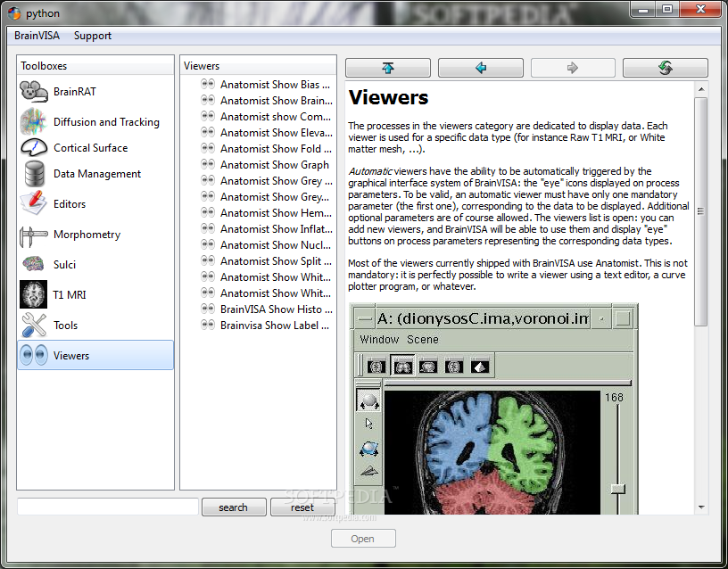Screen dimensions: 728x569
Task: Click the Viewers list header
Action: [x=258, y=66]
